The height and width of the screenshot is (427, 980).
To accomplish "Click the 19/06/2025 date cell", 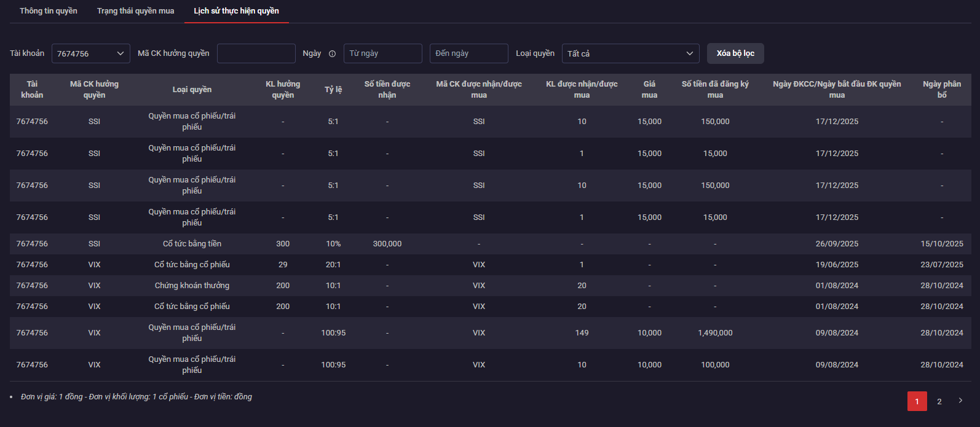I will (837, 265).
